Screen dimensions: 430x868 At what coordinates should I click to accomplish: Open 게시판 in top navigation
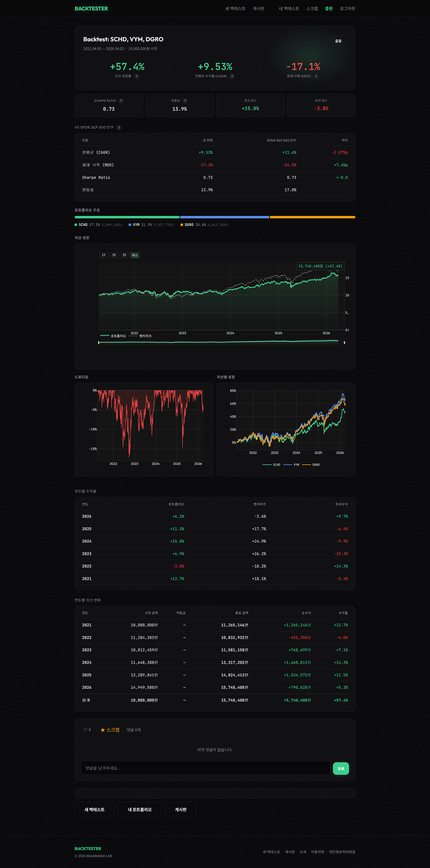(258, 9)
